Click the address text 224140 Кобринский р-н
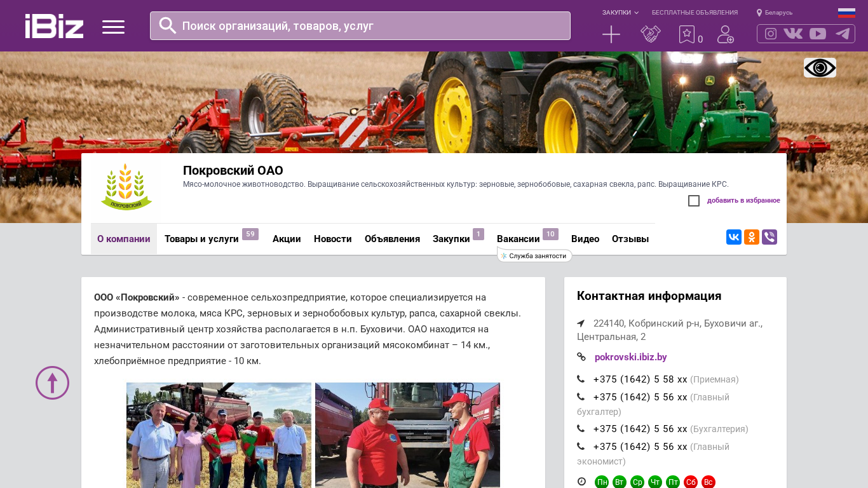 tap(670, 330)
